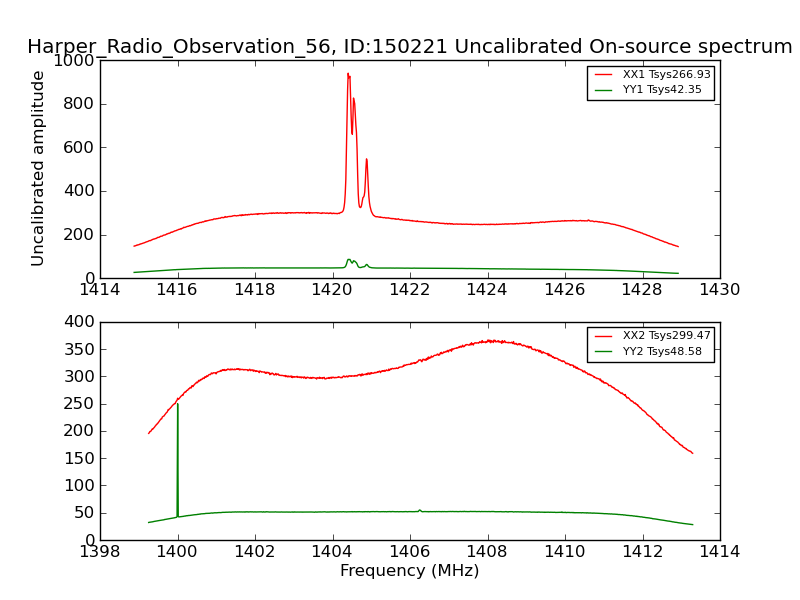Click the Frequency (MHz) x-axis label
Viewport: 800px width, 600px height.
point(409,571)
